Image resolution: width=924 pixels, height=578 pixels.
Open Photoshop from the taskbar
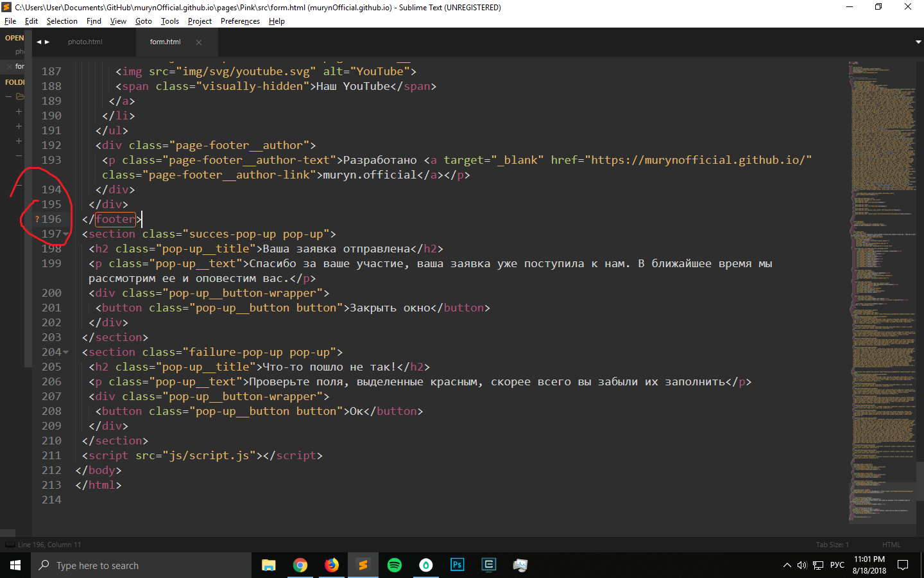(x=458, y=565)
